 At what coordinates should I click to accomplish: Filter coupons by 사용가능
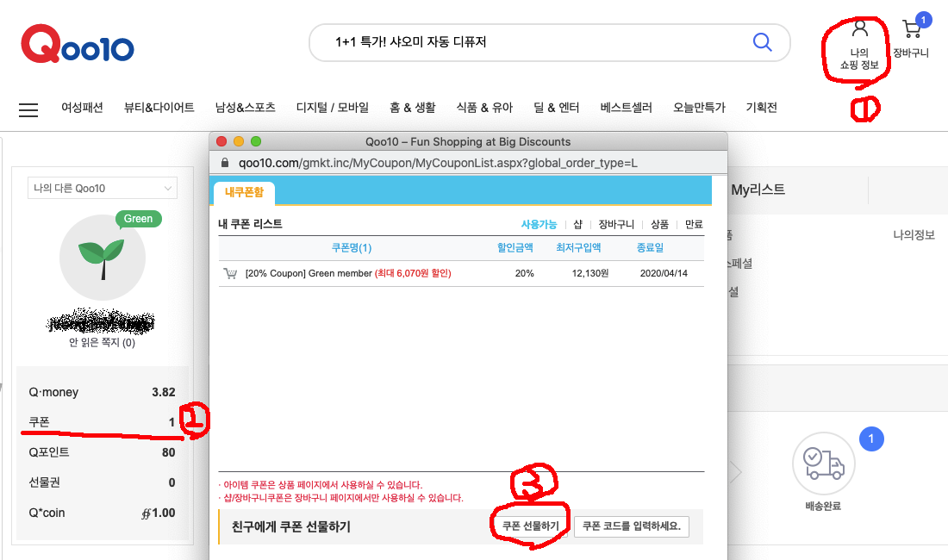pos(539,224)
